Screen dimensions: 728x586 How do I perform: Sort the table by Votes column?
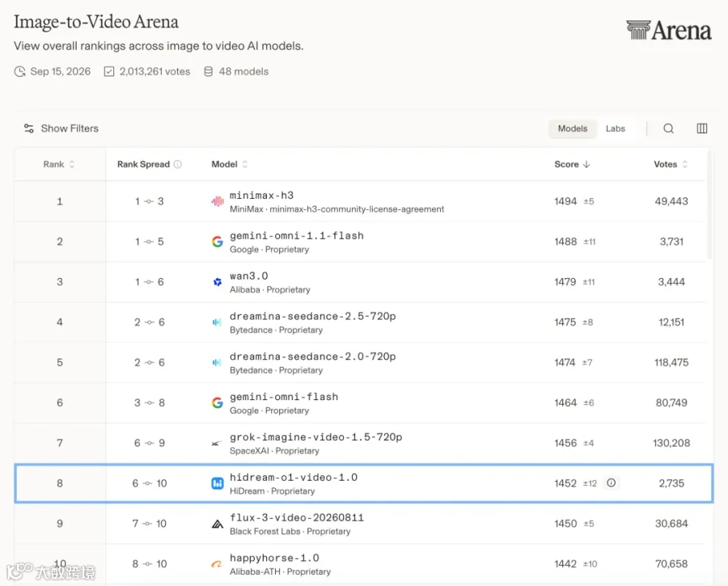[x=671, y=164]
